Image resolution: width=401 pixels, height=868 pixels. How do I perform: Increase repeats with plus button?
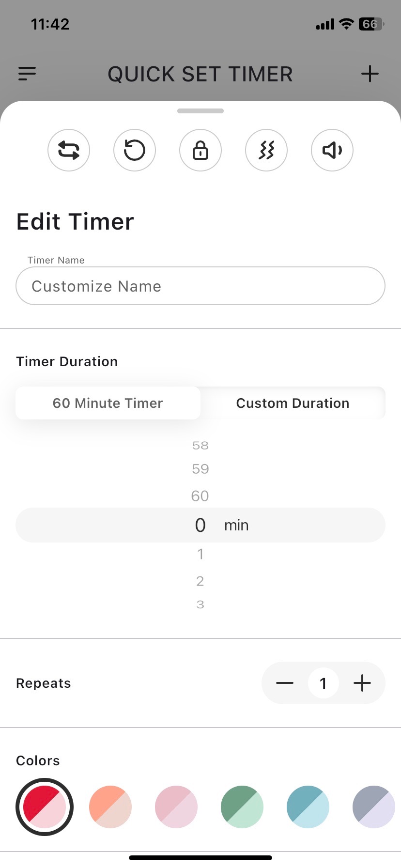pyautogui.click(x=362, y=683)
